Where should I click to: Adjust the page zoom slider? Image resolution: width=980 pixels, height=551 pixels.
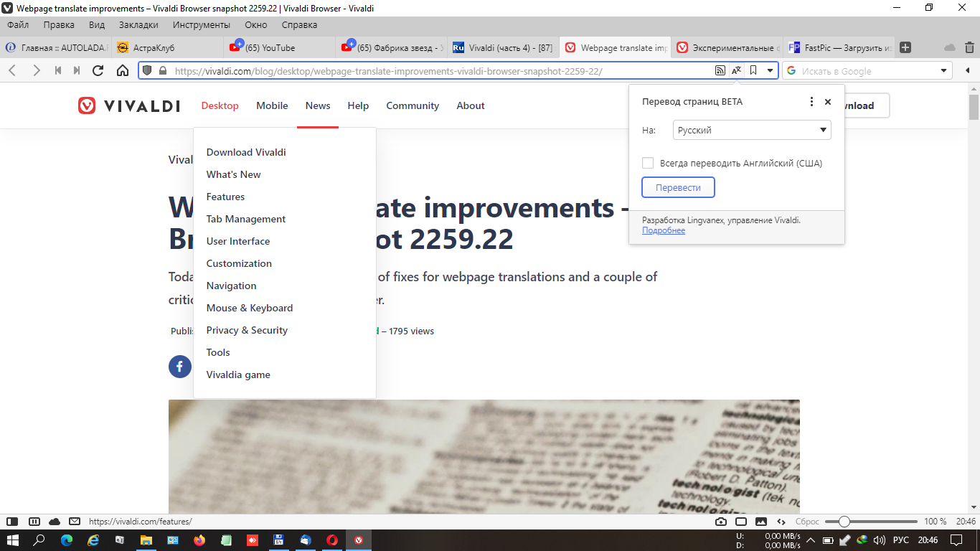point(844,522)
